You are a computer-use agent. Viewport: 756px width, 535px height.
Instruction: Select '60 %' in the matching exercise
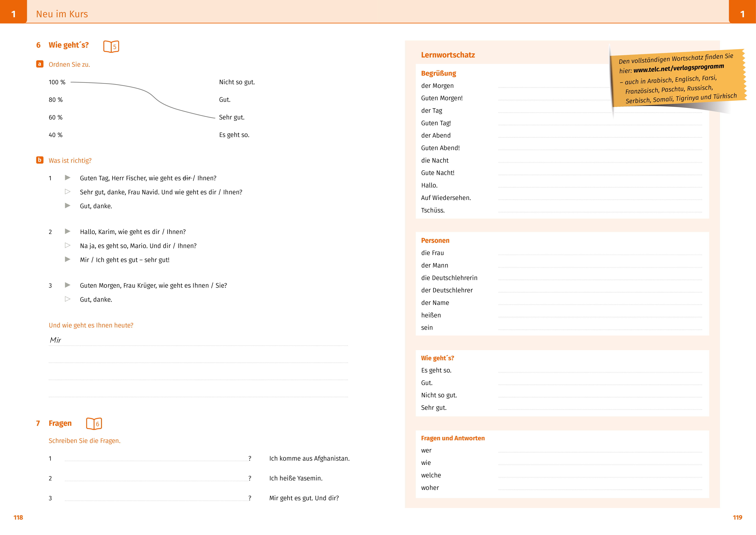click(x=56, y=118)
